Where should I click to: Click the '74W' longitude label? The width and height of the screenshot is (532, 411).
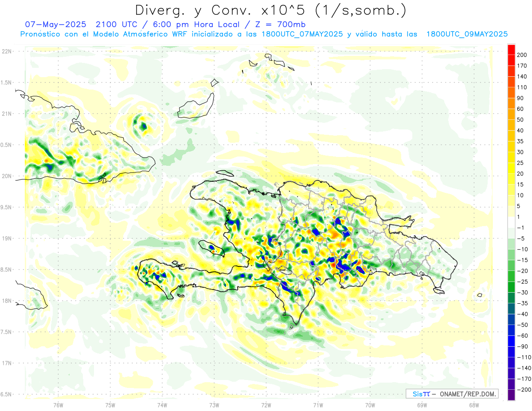[x=162, y=404]
